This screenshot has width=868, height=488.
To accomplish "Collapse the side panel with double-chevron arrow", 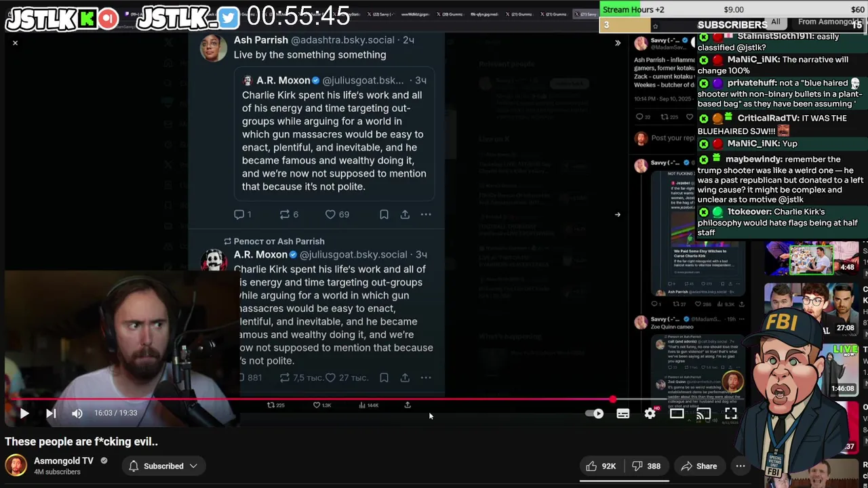I will (x=617, y=43).
